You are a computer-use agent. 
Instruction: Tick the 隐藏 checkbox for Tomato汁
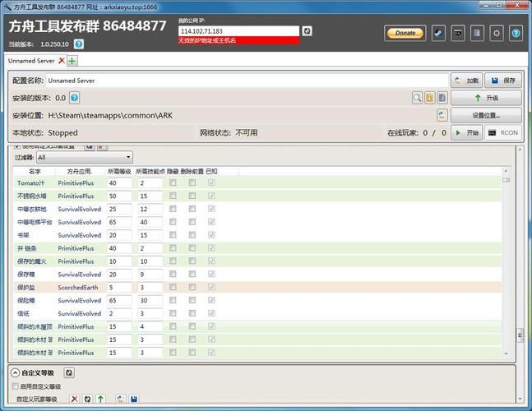tap(173, 182)
